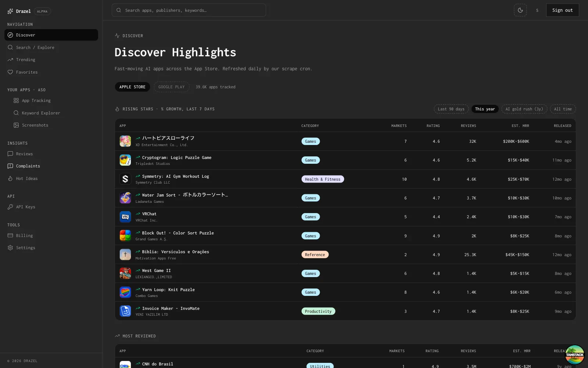Open the Complaints sidebar link
Viewport: 588px width, 368px height.
click(x=51, y=166)
